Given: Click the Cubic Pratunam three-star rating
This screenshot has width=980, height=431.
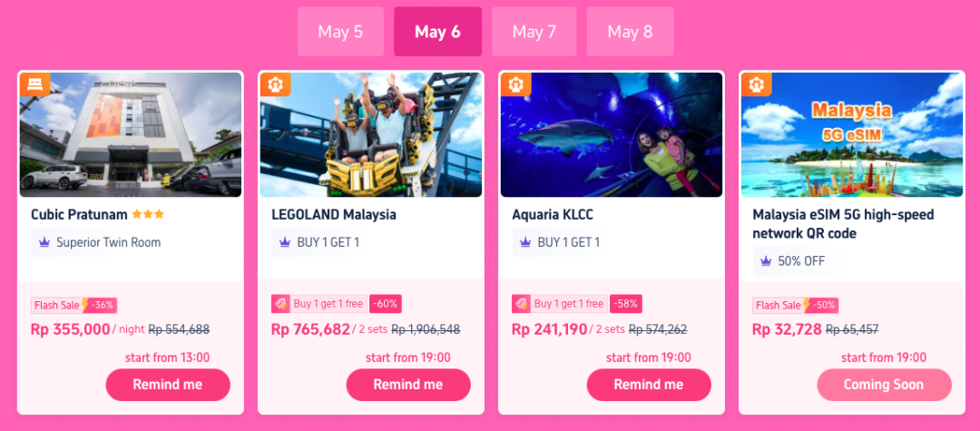Looking at the screenshot, I should pyautogui.click(x=148, y=214).
